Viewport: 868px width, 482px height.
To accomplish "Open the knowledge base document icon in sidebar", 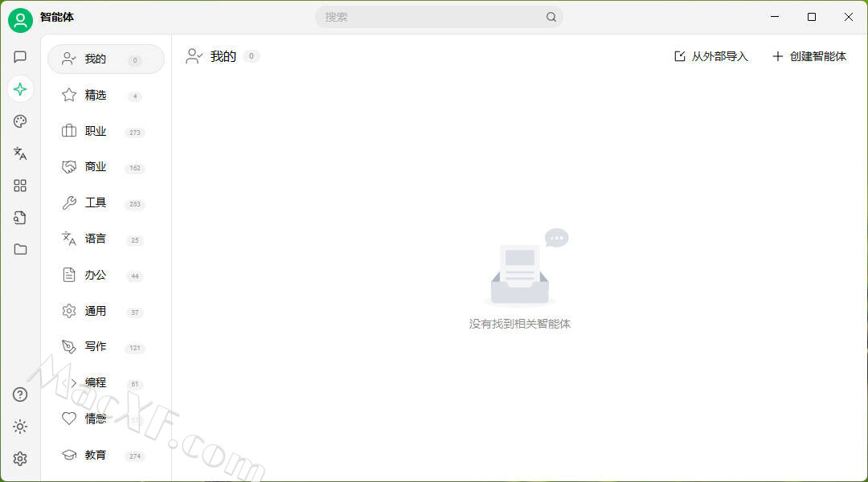I will pos(20,218).
